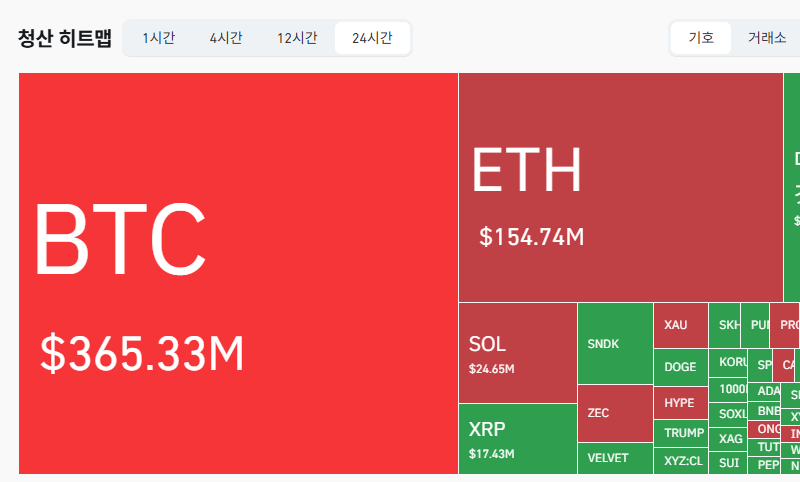Select the XYZ:CL tile
Image resolution: width=800 pixels, height=482 pixels.
[x=681, y=461]
